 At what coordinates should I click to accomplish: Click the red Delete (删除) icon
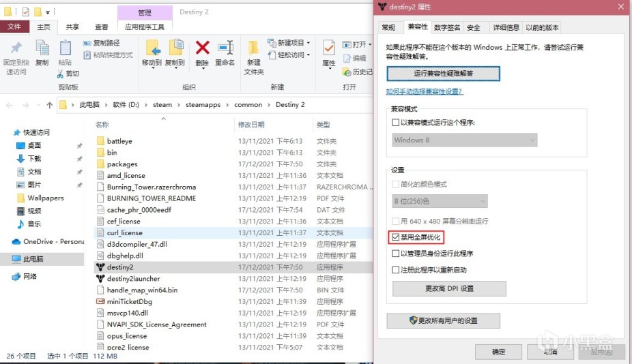(x=202, y=48)
